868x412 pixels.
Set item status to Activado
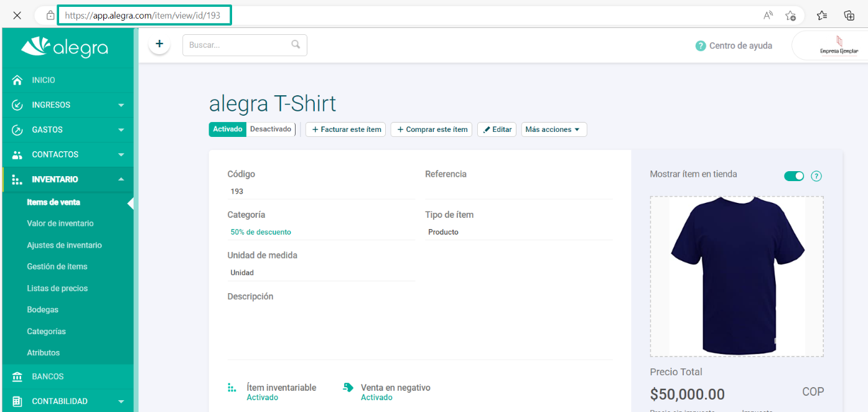coord(228,129)
